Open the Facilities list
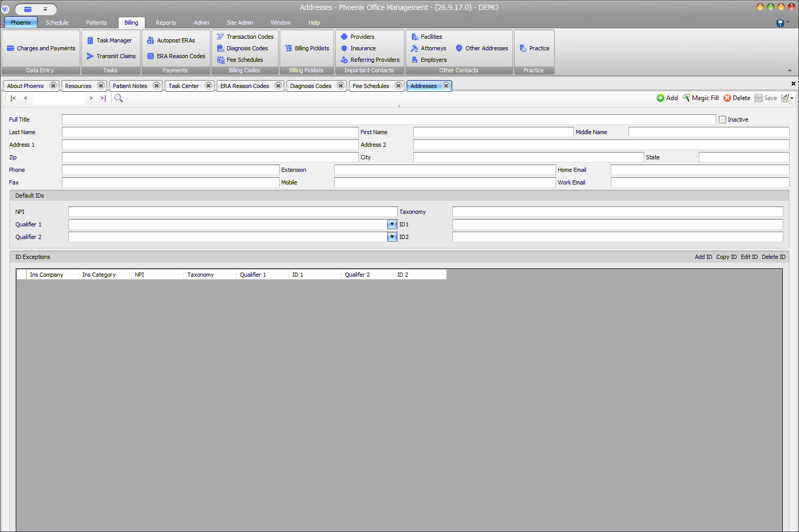Image resolution: width=799 pixels, height=532 pixels. click(427, 37)
